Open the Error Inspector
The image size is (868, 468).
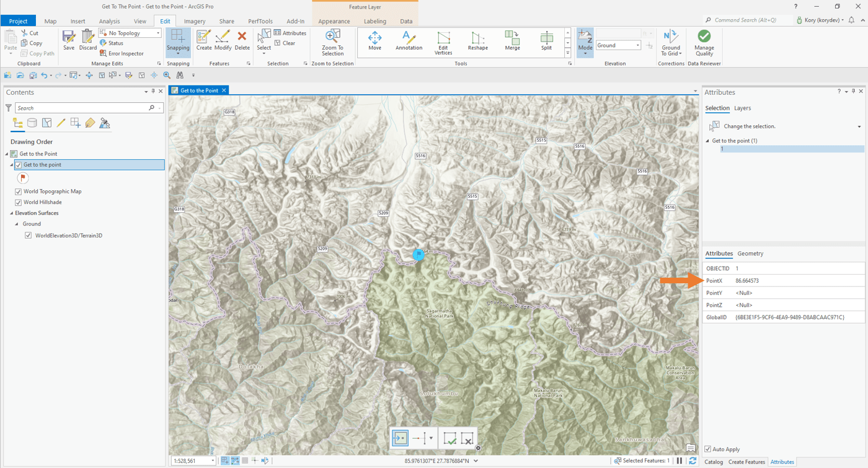122,53
